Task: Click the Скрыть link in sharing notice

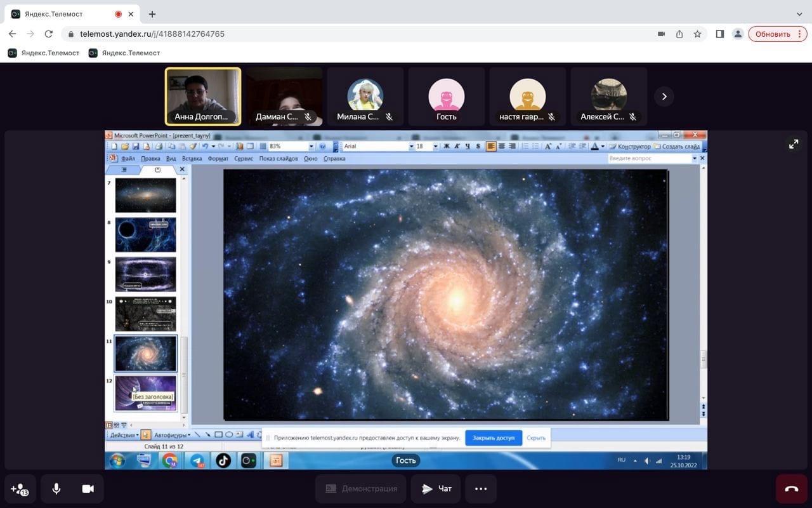Action: coord(536,438)
